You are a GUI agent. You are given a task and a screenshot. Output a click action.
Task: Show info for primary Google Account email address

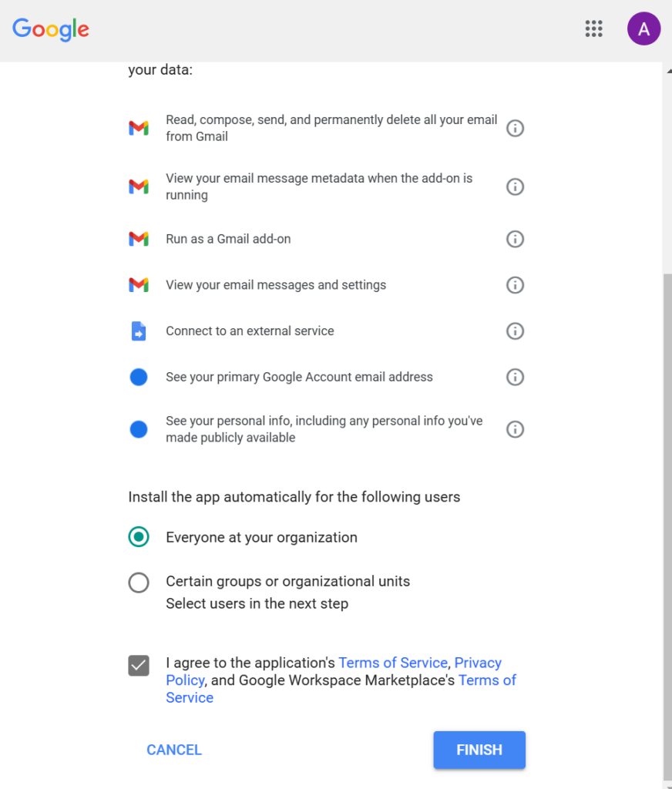tap(515, 377)
